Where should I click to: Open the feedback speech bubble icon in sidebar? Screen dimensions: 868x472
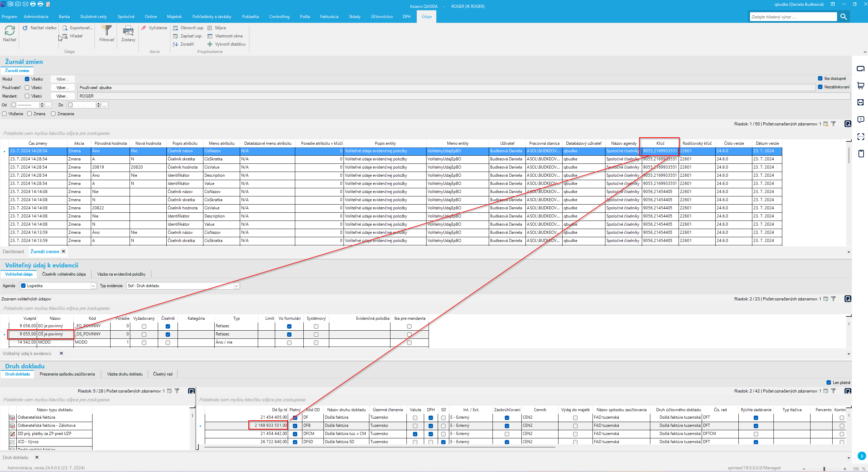[861, 120]
